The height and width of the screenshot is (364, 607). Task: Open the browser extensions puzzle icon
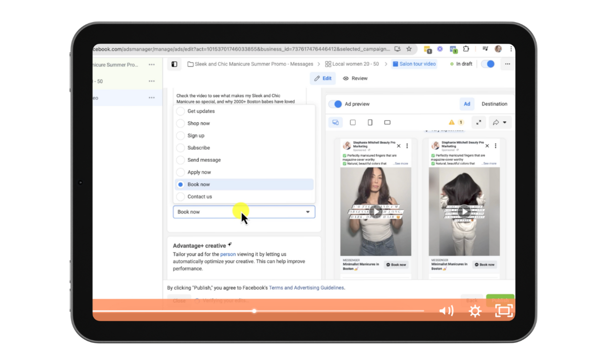466,49
